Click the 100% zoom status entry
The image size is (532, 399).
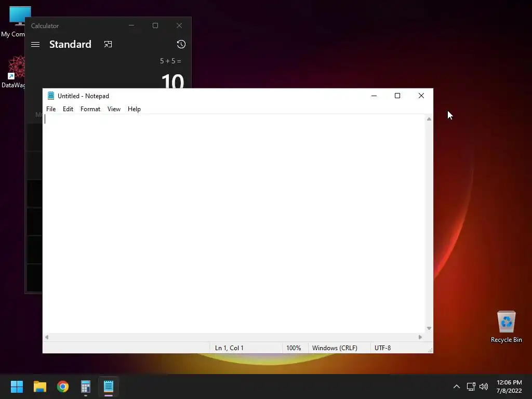pos(294,348)
